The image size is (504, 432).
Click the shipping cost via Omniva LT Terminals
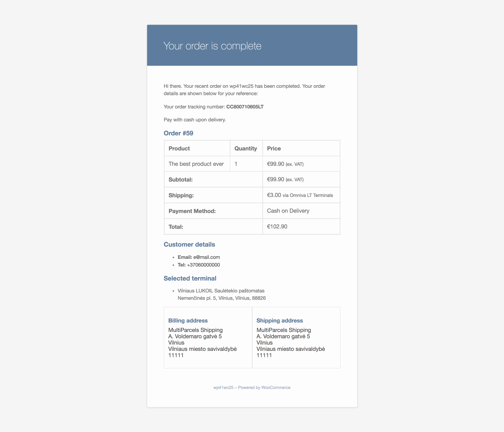click(300, 195)
